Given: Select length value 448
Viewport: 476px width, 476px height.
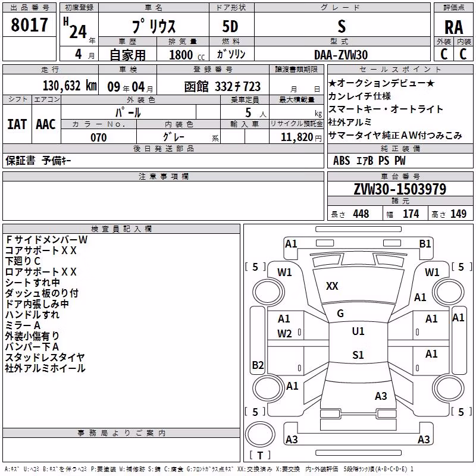Looking at the screenshot, I should pos(361,214).
